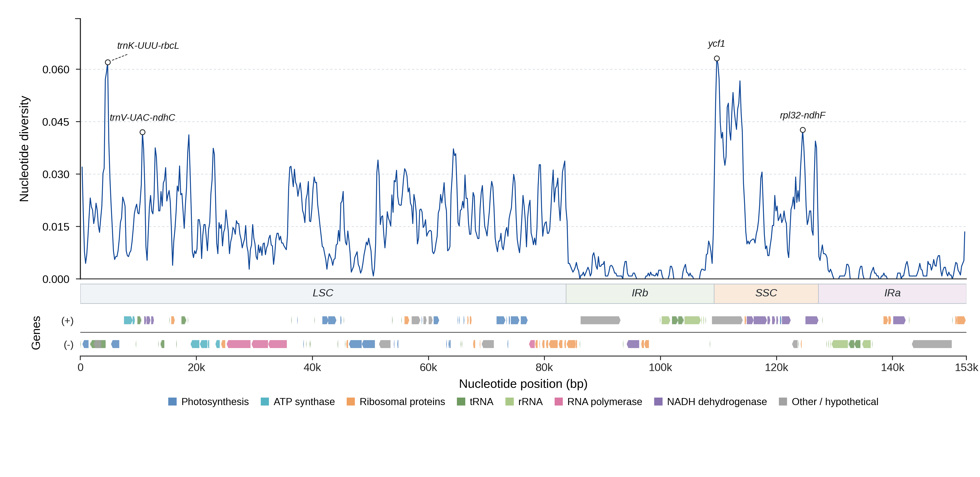Click the '40k' x-axis tick label
980x477 pixels.
(312, 368)
